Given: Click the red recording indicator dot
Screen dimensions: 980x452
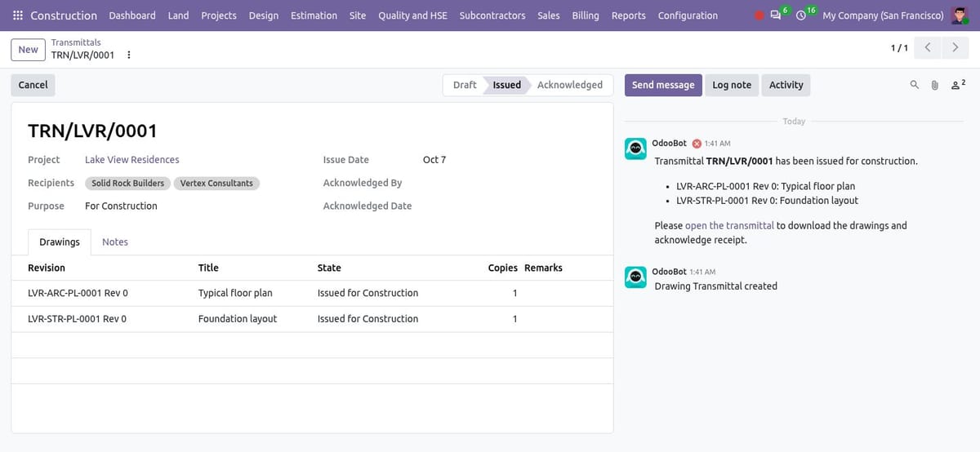Looking at the screenshot, I should 759,16.
